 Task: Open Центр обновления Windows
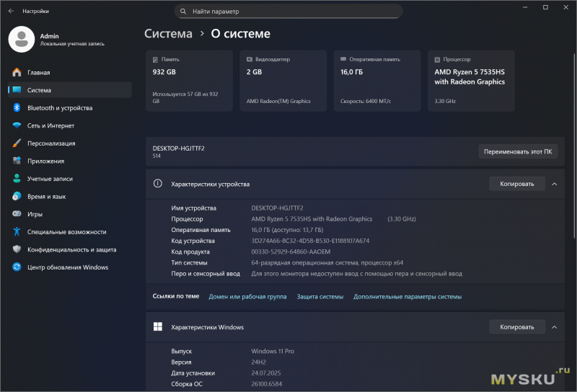(x=70, y=267)
